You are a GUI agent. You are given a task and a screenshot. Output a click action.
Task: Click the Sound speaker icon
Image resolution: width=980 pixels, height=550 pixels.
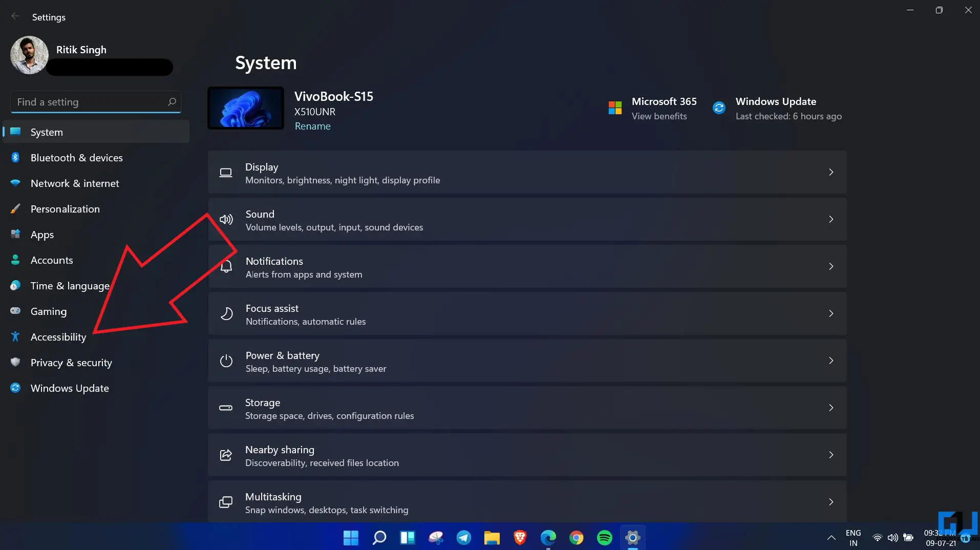(226, 220)
